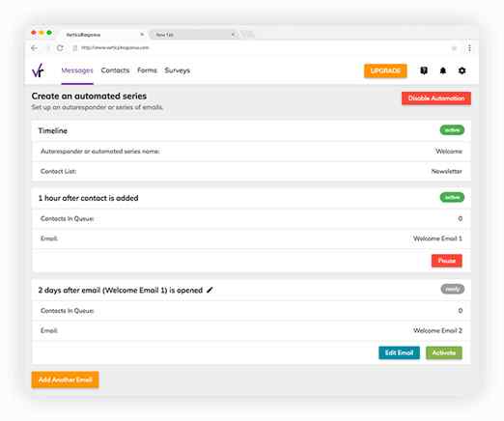Click the gray ready badge on 2 days step
The image size is (504, 421).
[452, 289]
